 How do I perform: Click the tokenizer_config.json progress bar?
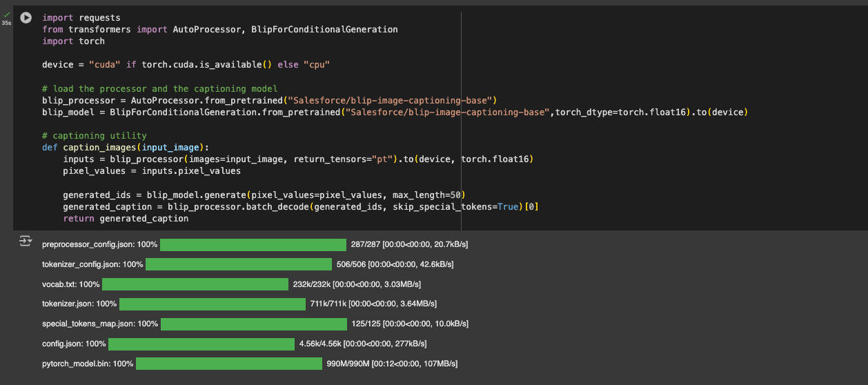[x=238, y=264]
